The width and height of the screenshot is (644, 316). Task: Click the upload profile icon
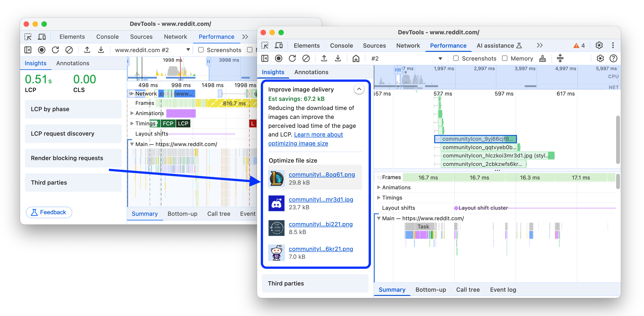point(325,58)
